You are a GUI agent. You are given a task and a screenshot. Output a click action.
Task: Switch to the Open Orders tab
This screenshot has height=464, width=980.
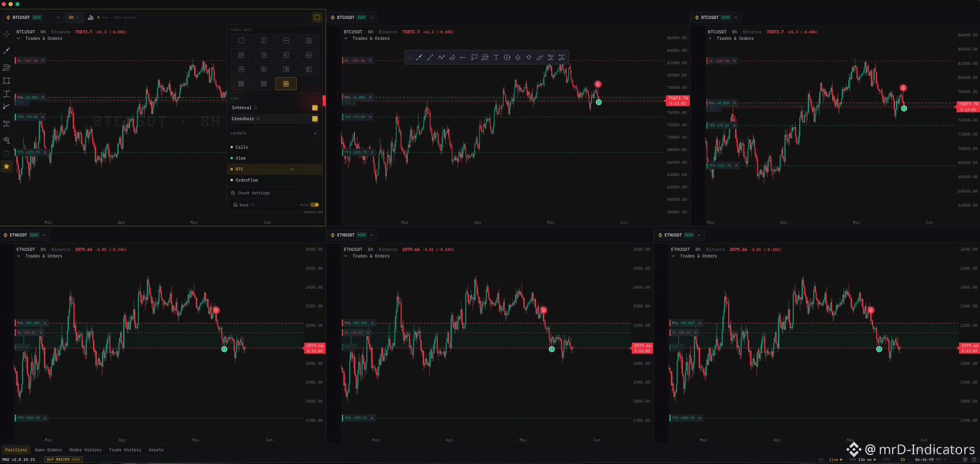pyautogui.click(x=48, y=450)
